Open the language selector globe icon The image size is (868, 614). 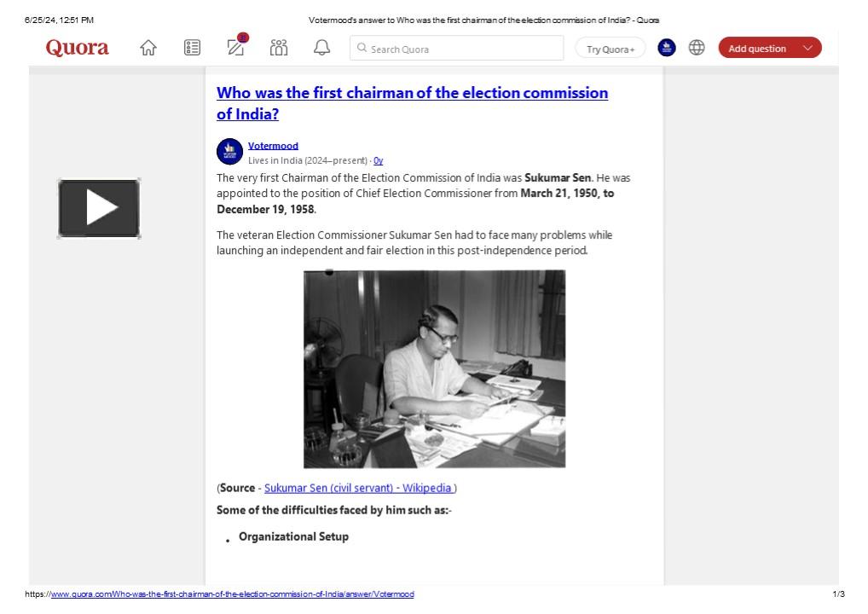pos(697,48)
